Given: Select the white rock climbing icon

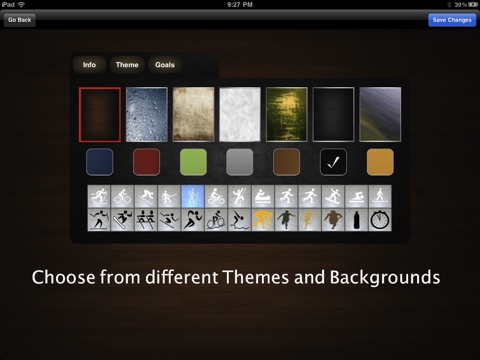Looking at the screenshot, I should (239, 196).
